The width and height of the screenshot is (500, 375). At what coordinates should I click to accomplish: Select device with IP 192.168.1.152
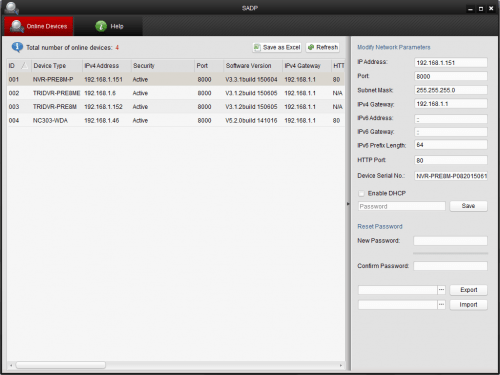click(x=176, y=107)
